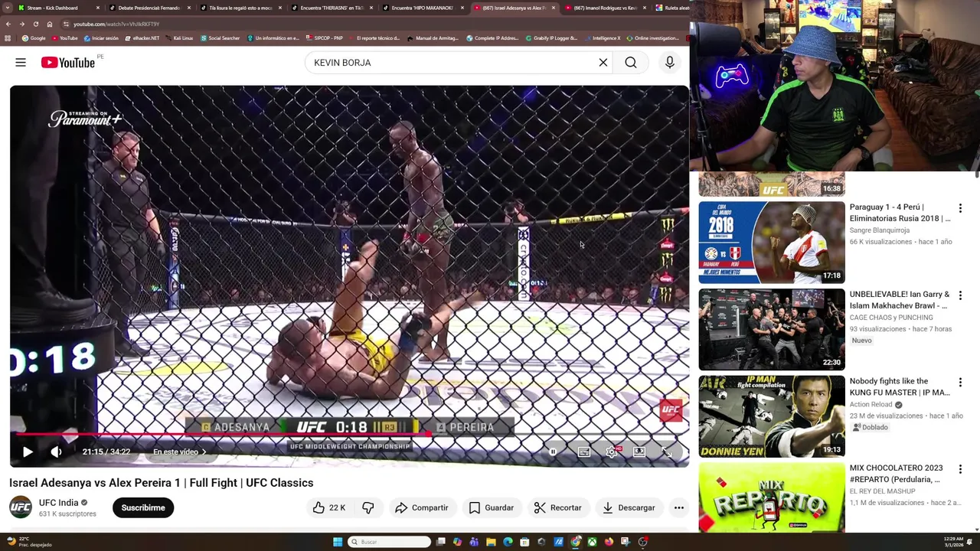
Task: Open the Windows Start menu
Action: pos(338,542)
